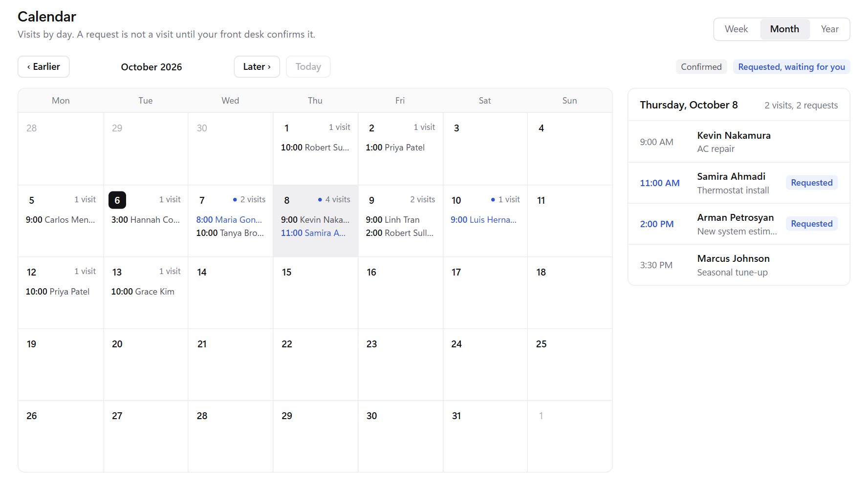Select today's date 6 in the calendar

coord(117,200)
